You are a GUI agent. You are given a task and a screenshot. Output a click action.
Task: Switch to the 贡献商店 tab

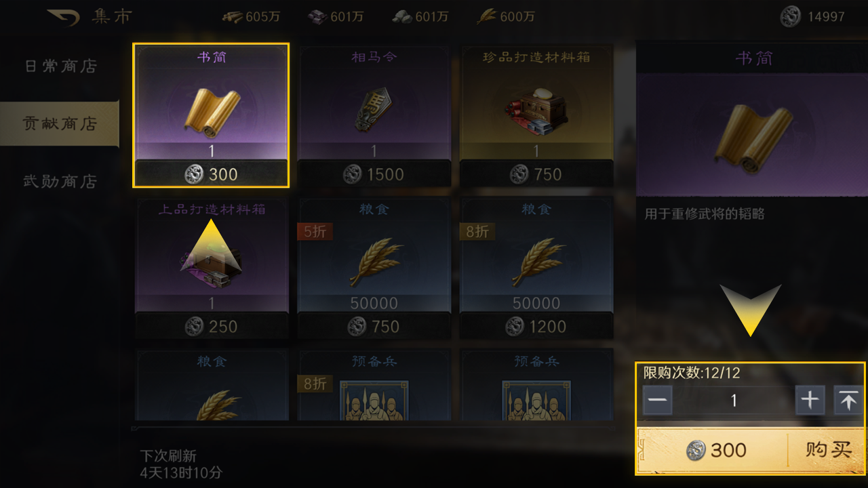pos(60,123)
